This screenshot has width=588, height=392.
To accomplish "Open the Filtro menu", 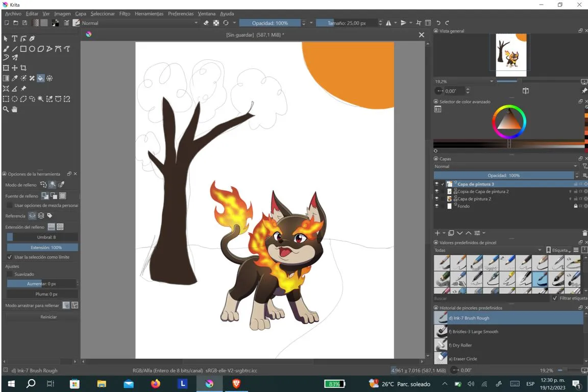I will (125, 13).
